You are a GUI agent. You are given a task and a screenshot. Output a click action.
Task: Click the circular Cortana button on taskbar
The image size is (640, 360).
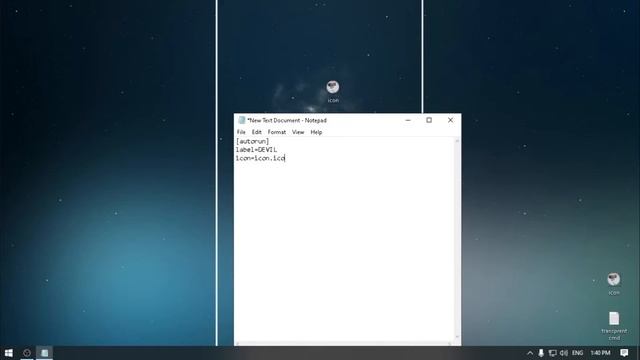pyautogui.click(x=27, y=353)
